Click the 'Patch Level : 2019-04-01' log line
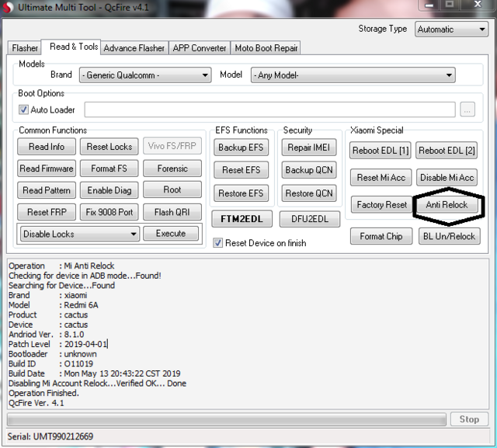This screenshot has height=448, width=497. pyautogui.click(x=58, y=344)
